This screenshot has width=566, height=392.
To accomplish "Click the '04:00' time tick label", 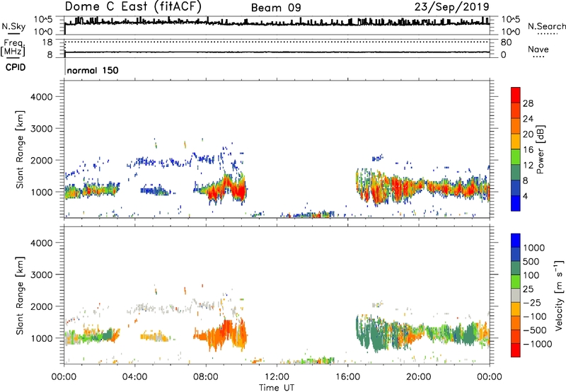I will coord(134,377).
